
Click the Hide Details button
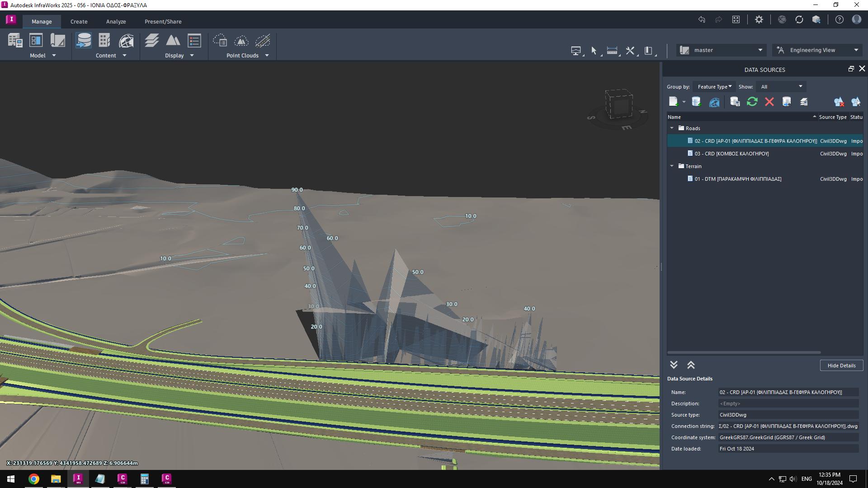pyautogui.click(x=842, y=365)
